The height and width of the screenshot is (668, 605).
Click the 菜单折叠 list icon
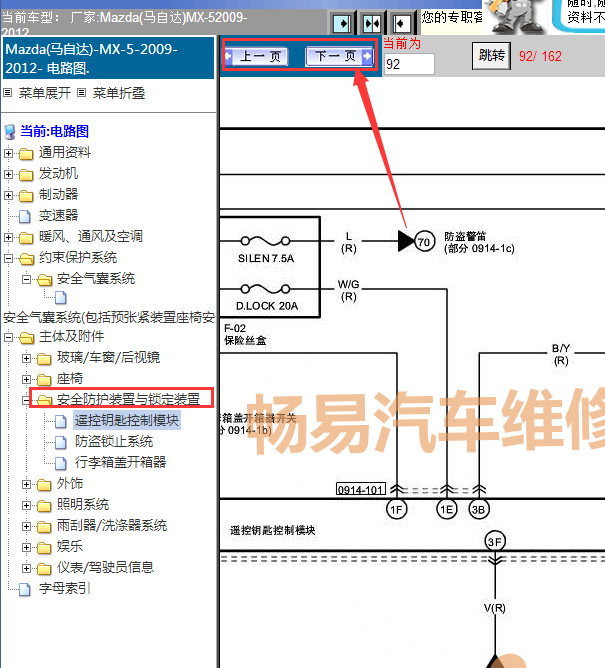pos(82,92)
